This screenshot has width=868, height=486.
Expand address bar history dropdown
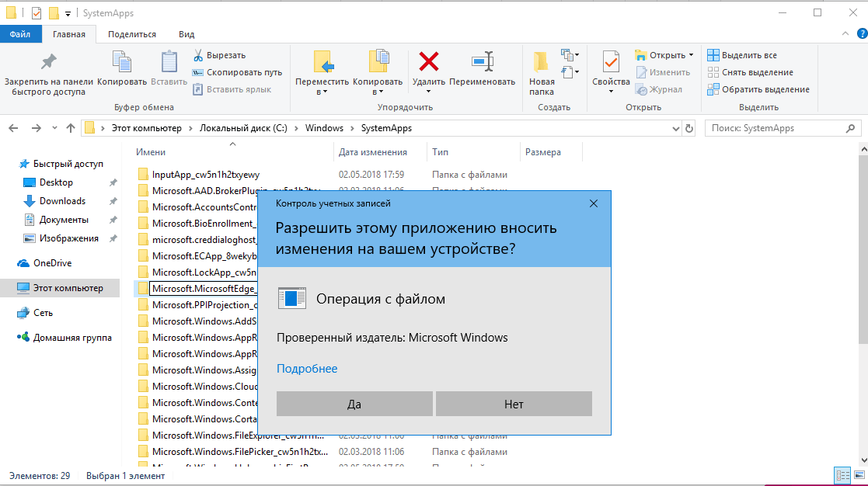click(x=676, y=129)
